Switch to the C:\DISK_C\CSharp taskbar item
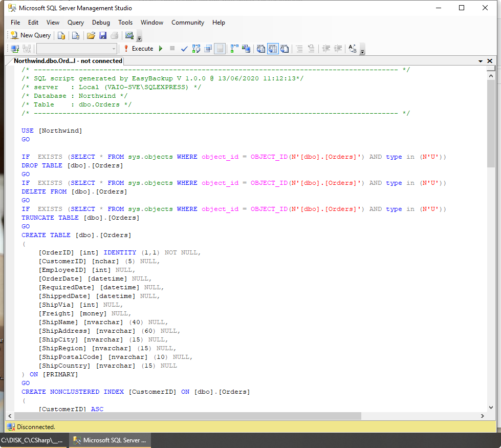 pyautogui.click(x=34, y=440)
